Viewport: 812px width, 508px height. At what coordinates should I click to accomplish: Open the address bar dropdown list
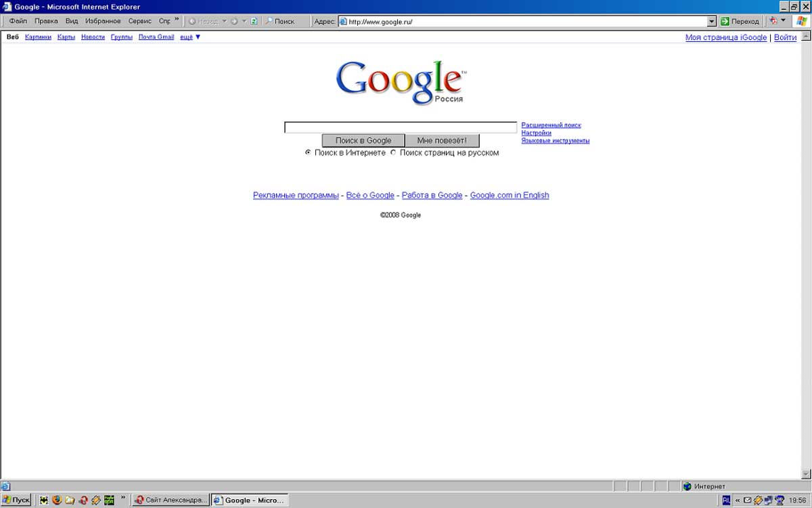coord(711,22)
